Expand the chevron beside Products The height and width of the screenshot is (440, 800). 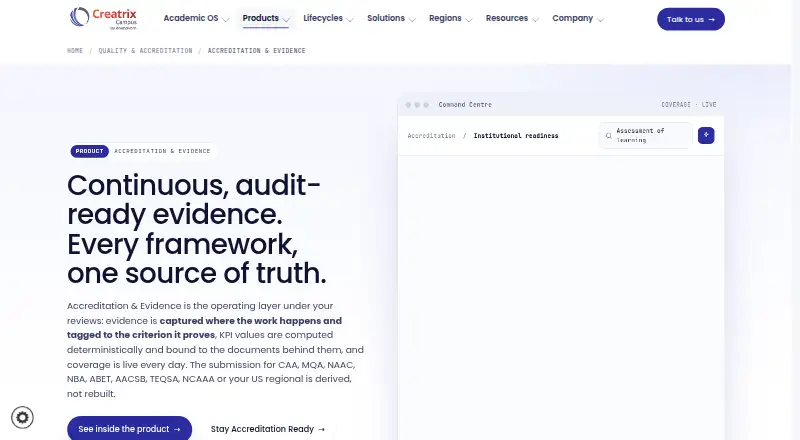click(286, 19)
